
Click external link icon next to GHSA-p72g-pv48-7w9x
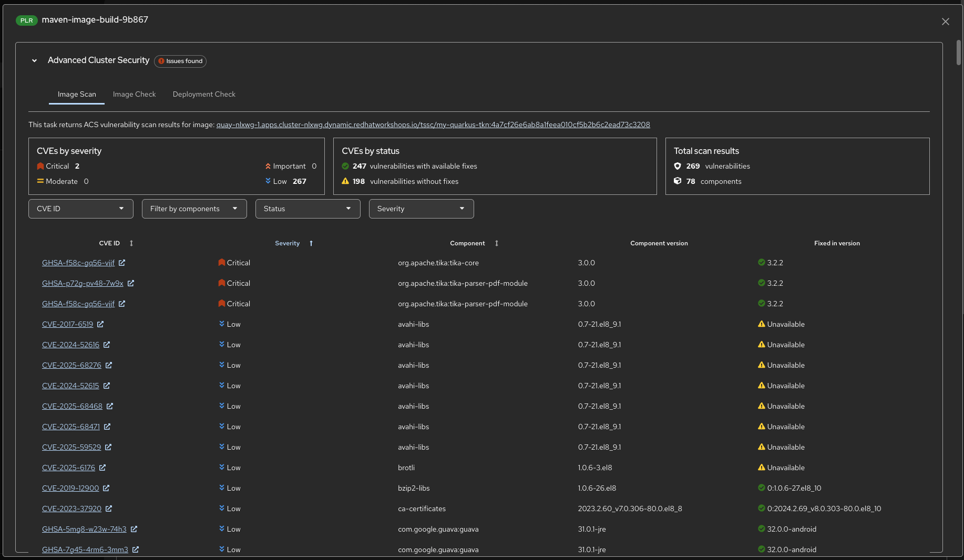click(x=131, y=283)
